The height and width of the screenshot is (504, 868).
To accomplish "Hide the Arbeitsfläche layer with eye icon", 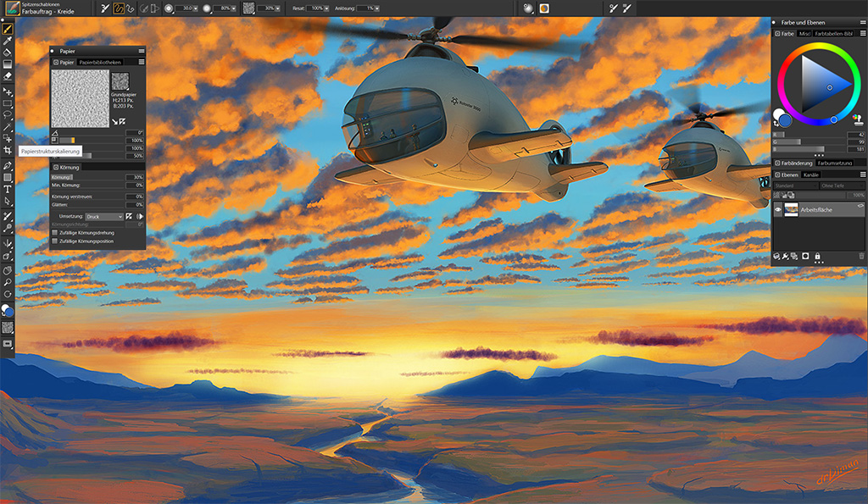I will [778, 210].
